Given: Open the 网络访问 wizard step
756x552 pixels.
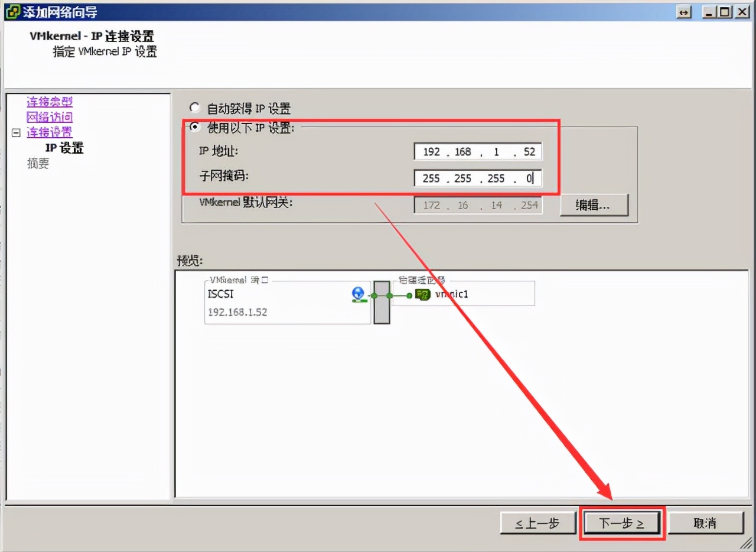Looking at the screenshot, I should tap(49, 117).
